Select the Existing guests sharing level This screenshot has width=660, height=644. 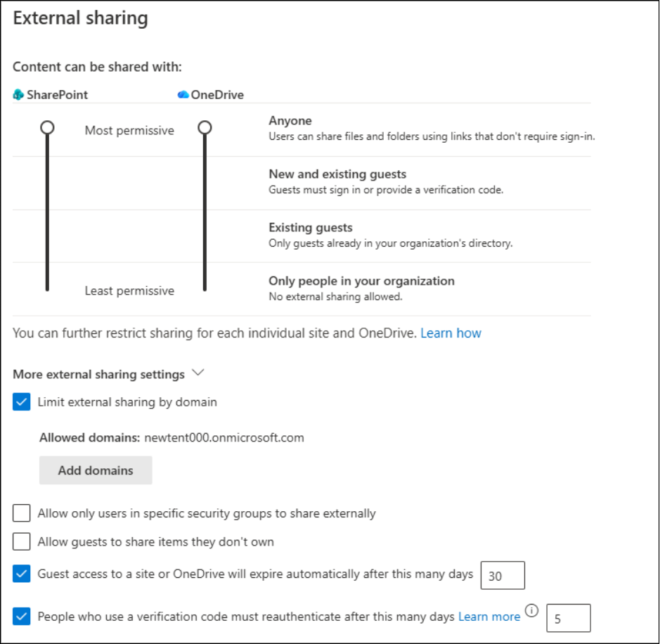click(311, 228)
